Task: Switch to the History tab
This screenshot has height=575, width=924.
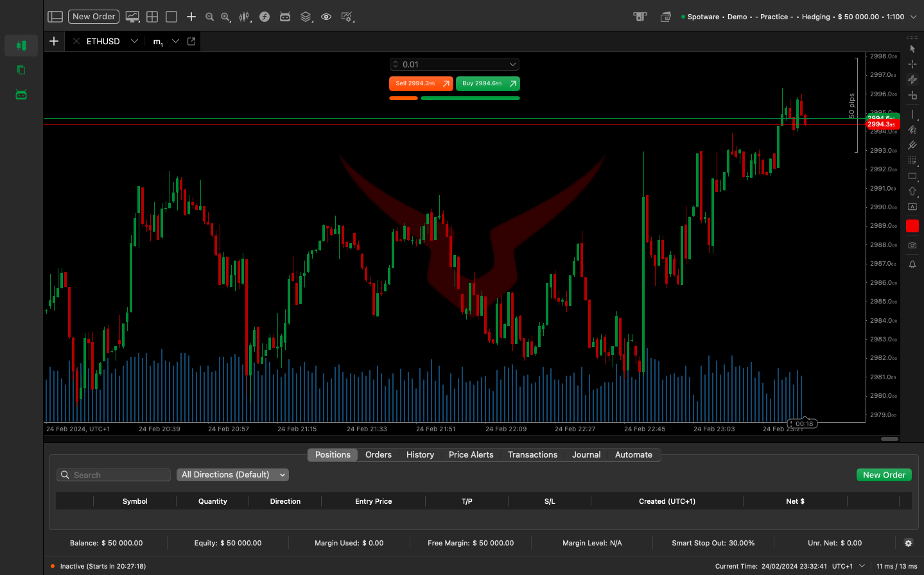Action: coord(420,454)
